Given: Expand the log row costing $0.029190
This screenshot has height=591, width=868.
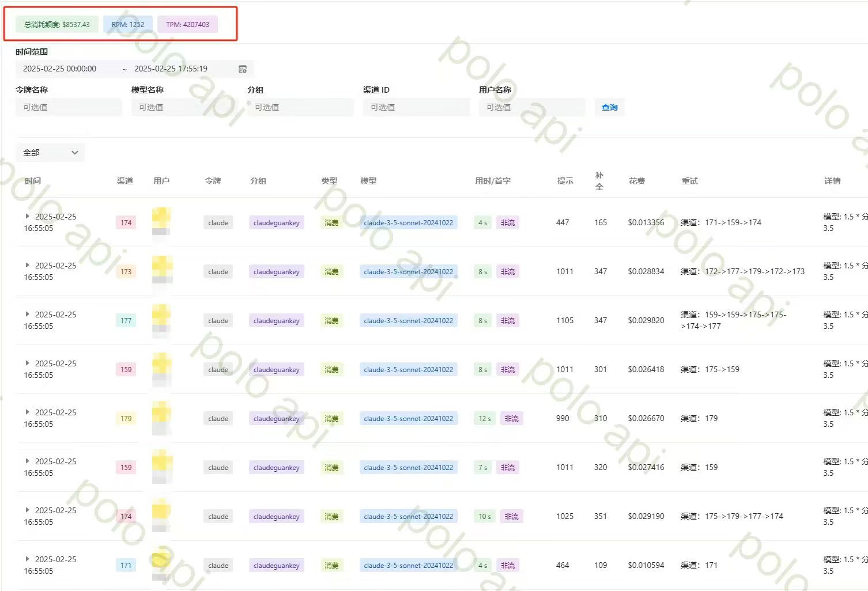Looking at the screenshot, I should (x=27, y=510).
